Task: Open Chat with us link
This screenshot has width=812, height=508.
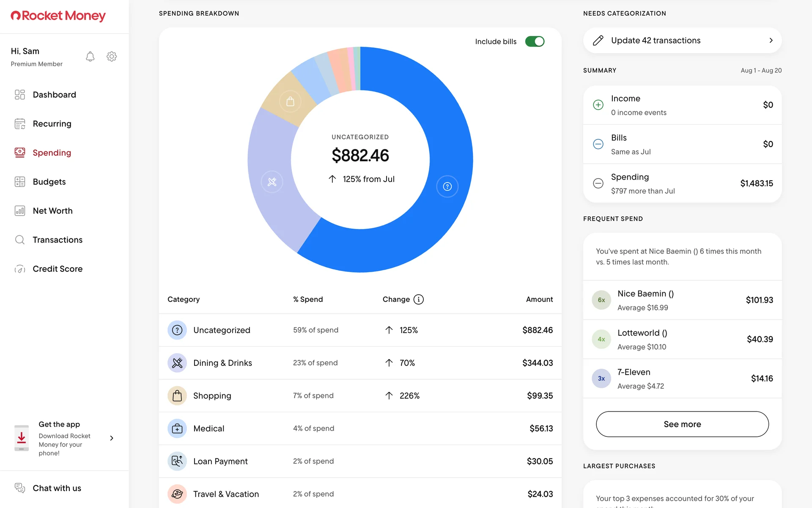Action: coord(57,488)
